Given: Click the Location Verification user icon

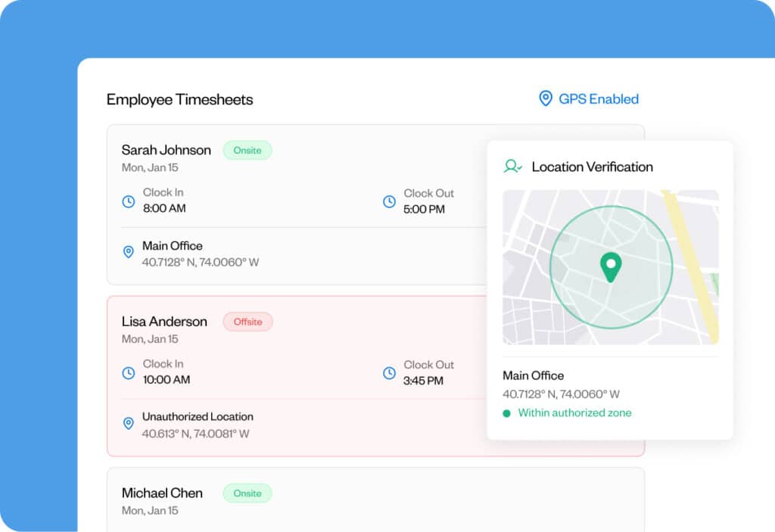Looking at the screenshot, I should click(x=512, y=166).
